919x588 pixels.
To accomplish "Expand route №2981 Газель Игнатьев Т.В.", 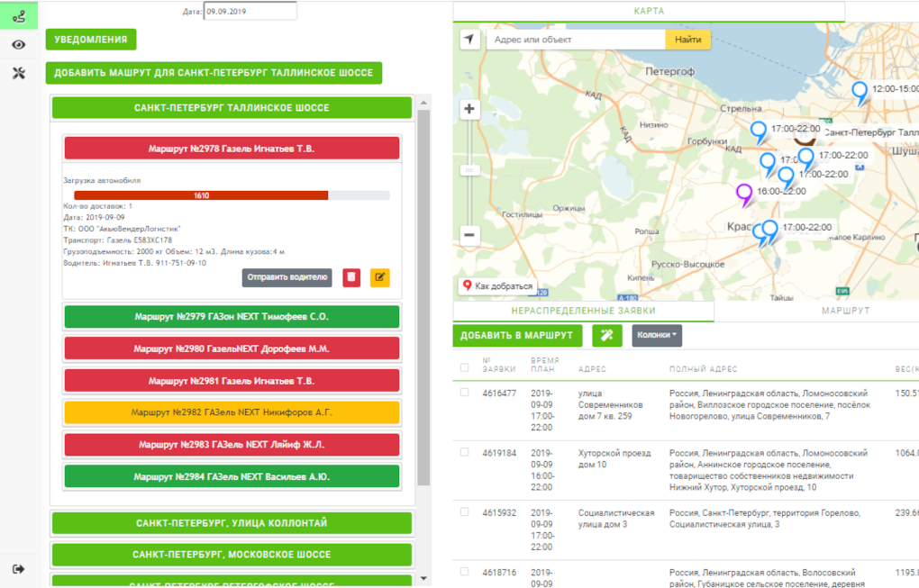I will tap(232, 381).
